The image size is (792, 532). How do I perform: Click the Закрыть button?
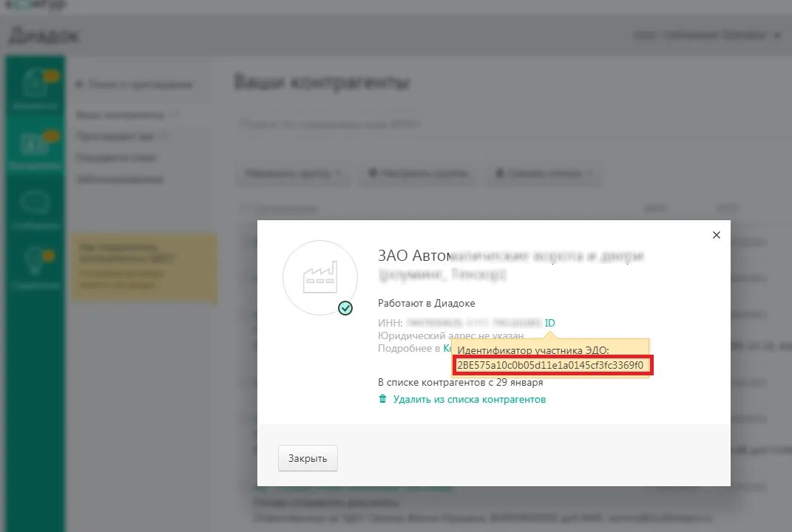308,458
